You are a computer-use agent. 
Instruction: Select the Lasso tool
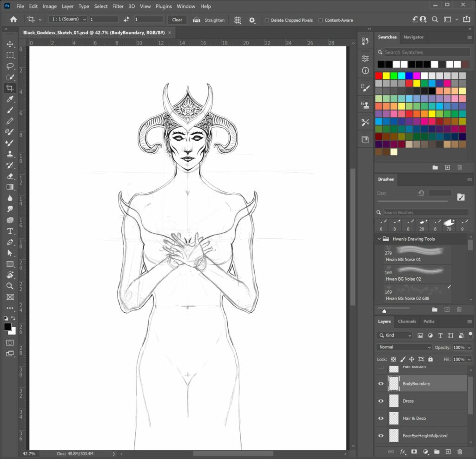coord(10,66)
